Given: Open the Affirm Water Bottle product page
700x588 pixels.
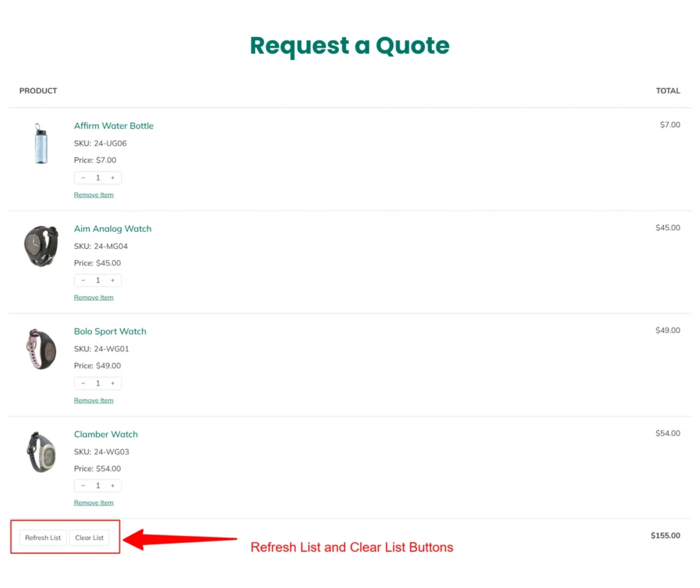Looking at the screenshot, I should [x=113, y=126].
